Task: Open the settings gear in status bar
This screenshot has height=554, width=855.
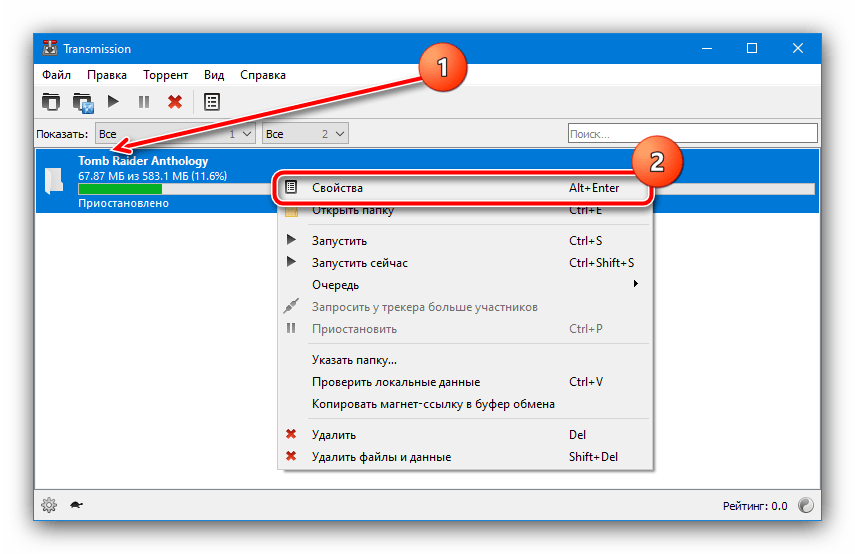Action: (x=49, y=505)
